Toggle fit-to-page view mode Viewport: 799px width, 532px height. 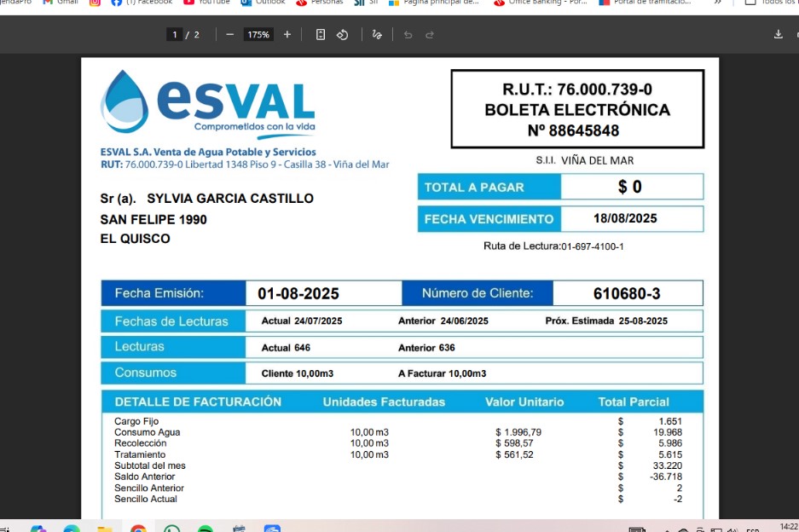(x=320, y=35)
